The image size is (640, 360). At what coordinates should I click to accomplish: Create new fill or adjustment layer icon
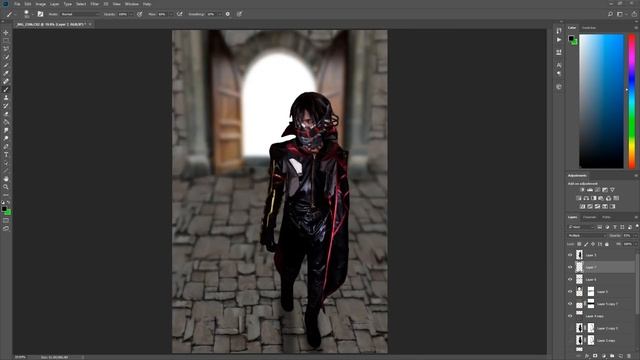pyautogui.click(x=604, y=356)
